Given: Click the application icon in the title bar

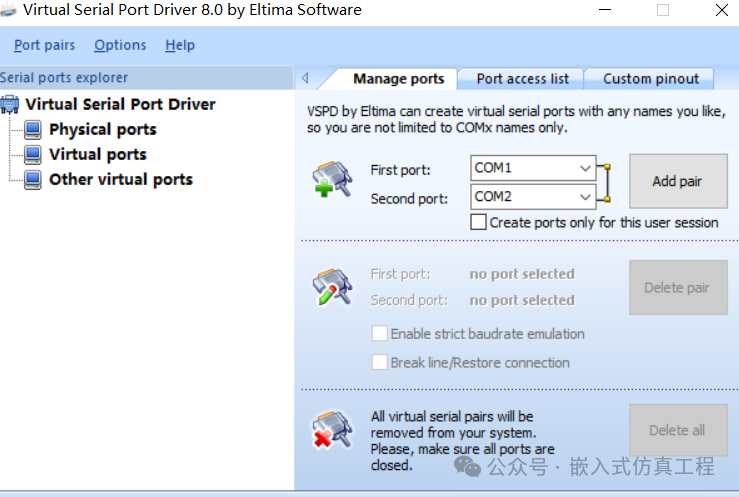Looking at the screenshot, I should tap(8, 10).
